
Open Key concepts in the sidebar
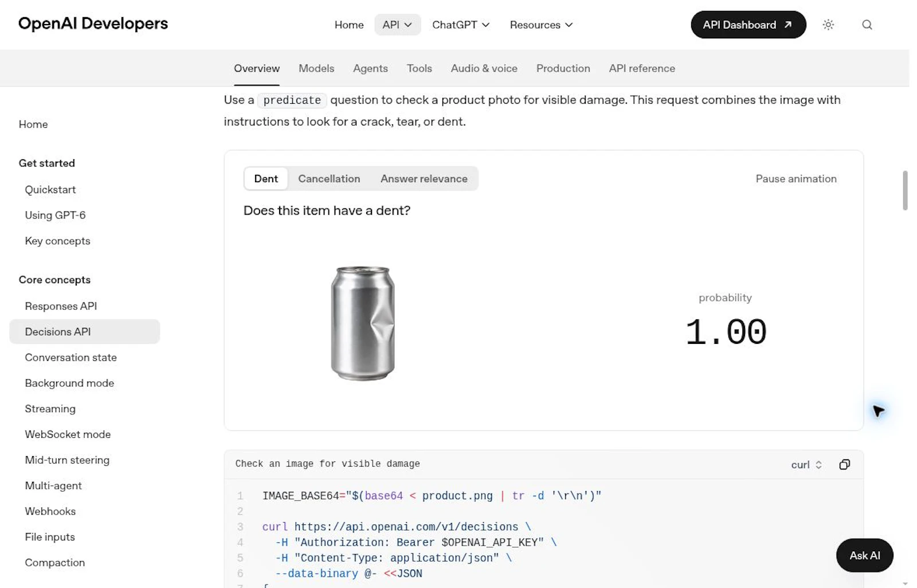[x=57, y=241]
